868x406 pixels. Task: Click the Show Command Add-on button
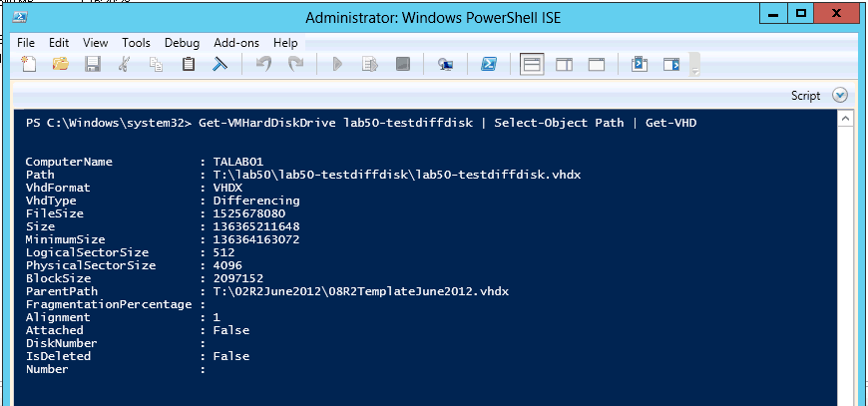[x=671, y=65]
